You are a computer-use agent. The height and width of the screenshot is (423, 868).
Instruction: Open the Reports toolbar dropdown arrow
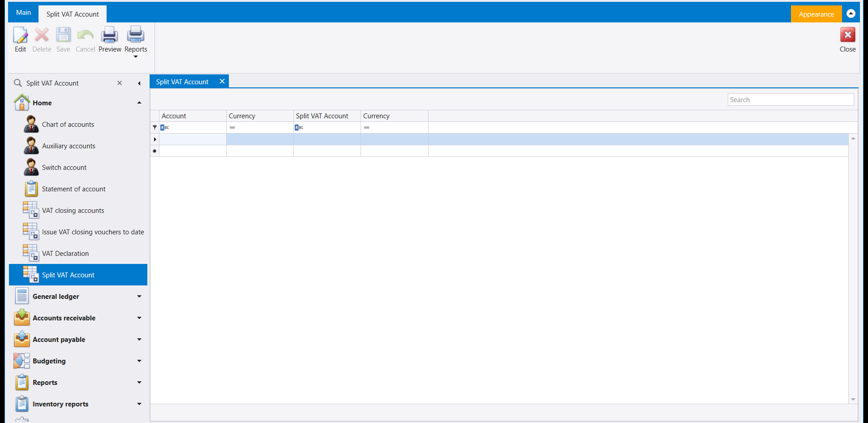[x=136, y=57]
